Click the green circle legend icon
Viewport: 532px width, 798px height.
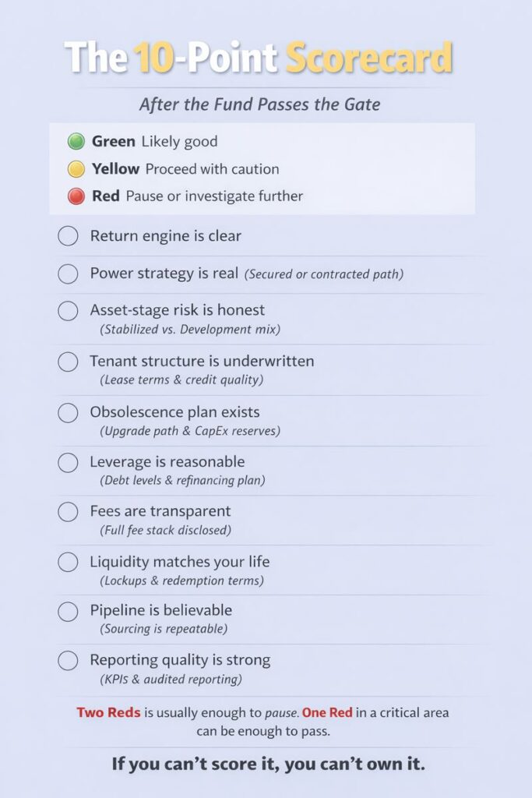(x=76, y=142)
